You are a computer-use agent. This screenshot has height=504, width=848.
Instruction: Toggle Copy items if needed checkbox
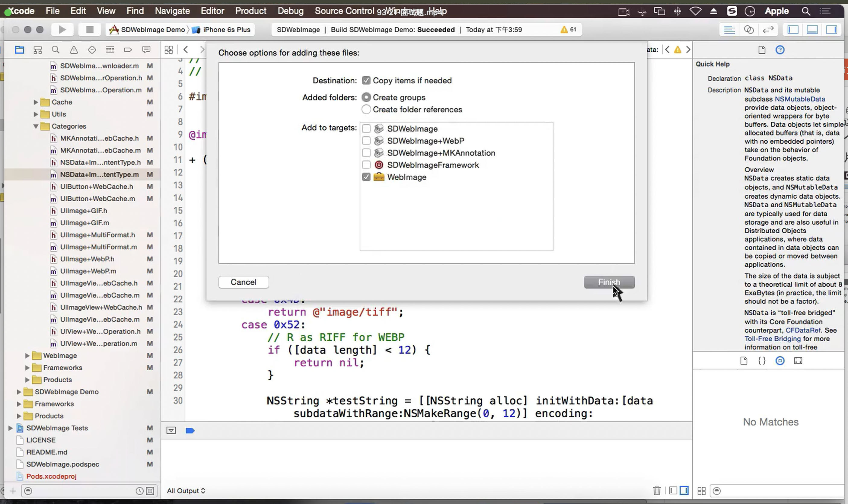click(366, 81)
